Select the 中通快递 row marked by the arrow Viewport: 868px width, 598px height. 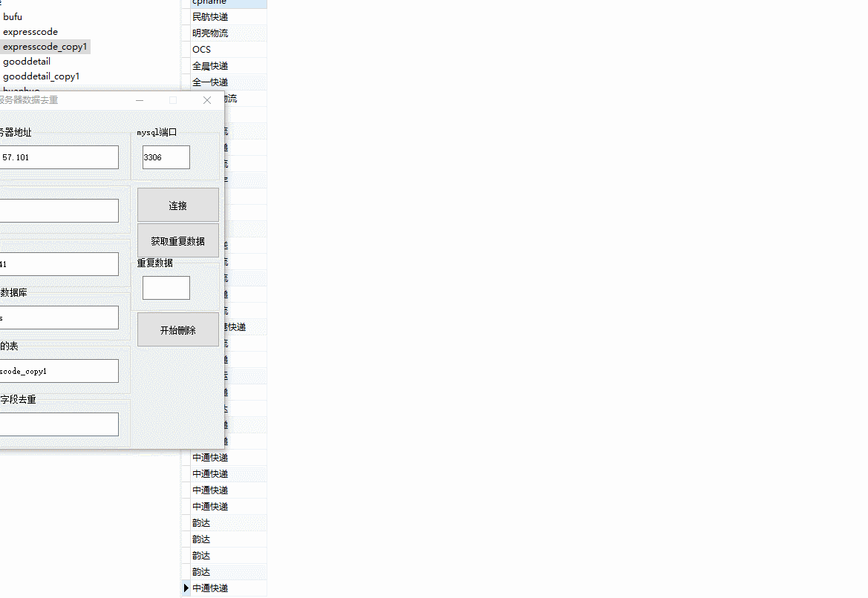pos(229,588)
